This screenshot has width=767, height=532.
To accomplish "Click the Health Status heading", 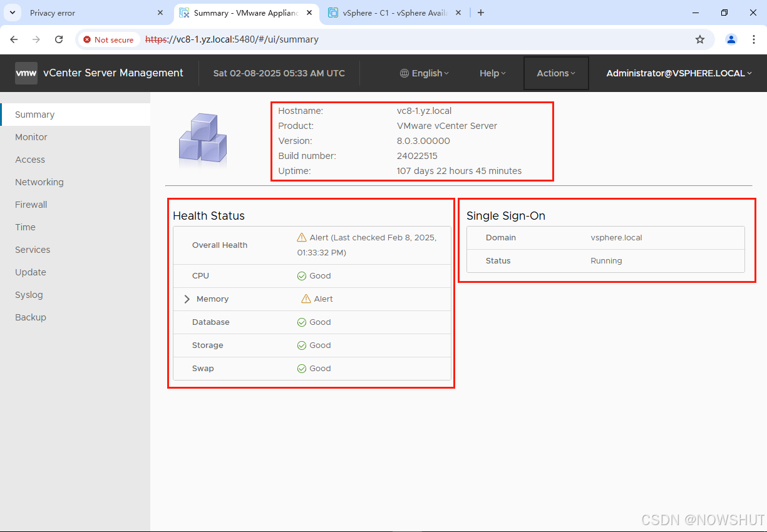I will [208, 216].
